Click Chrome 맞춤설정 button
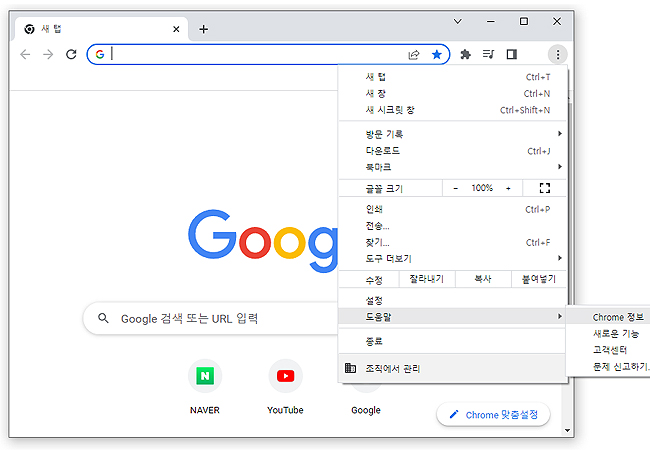The height and width of the screenshot is (450, 650). [x=493, y=414]
